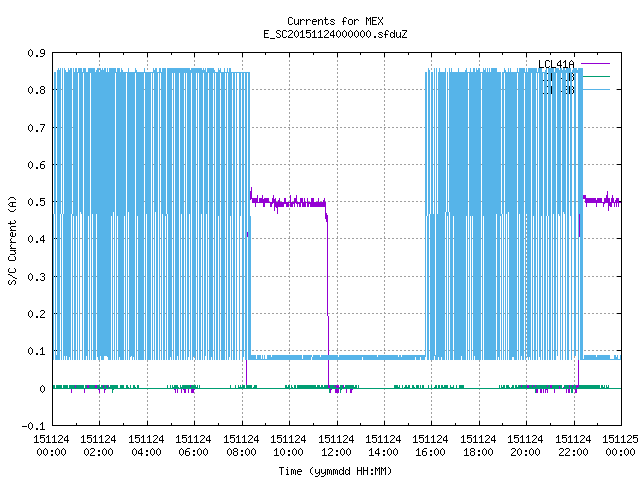This screenshot has height=480, width=640.
Task: Click the 0.6 y-axis tick label
Action: [x=36, y=165]
